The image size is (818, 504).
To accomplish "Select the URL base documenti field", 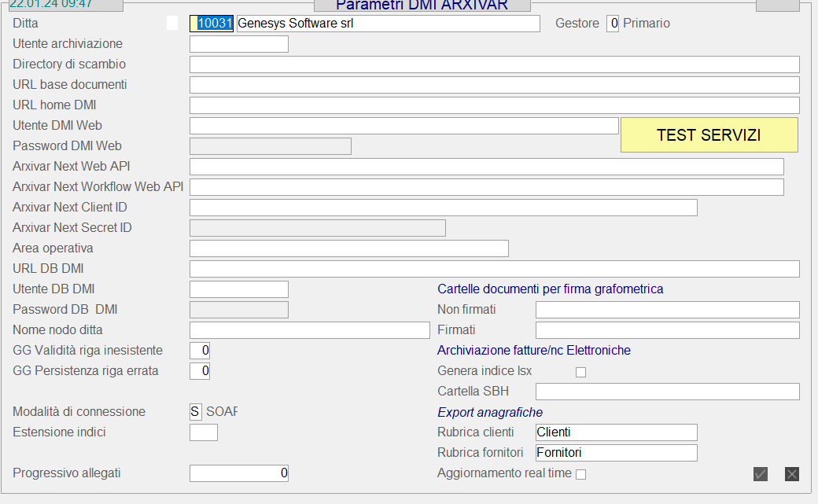I will click(494, 85).
